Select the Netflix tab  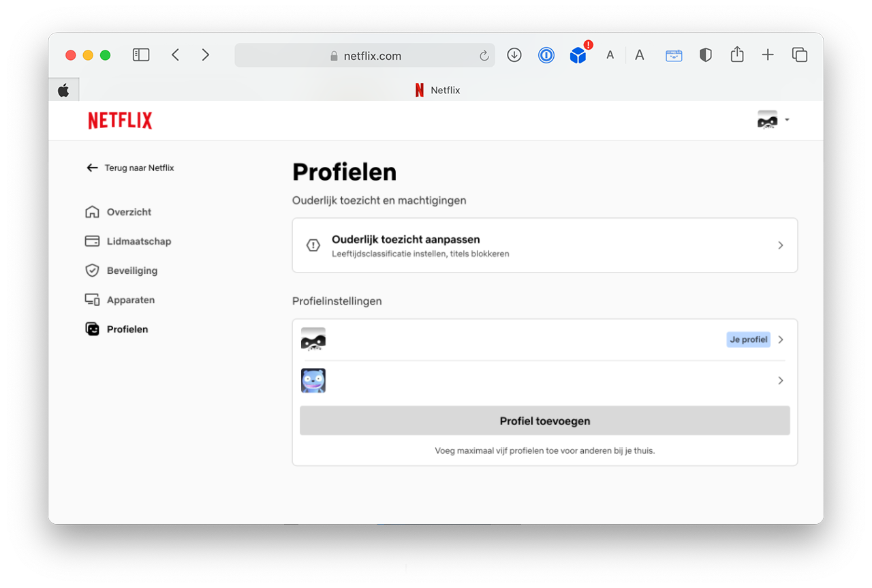point(437,90)
